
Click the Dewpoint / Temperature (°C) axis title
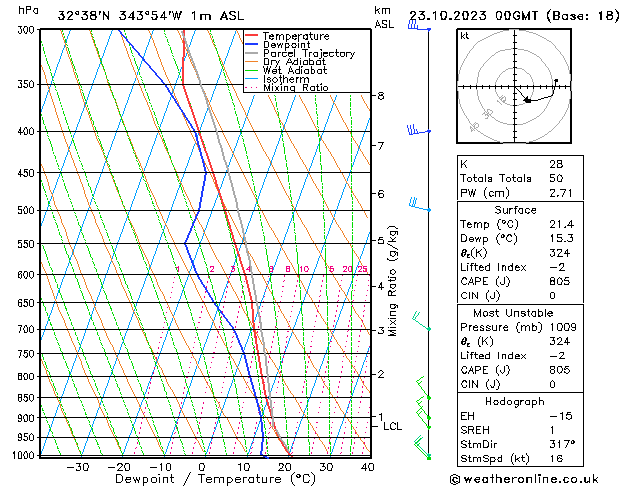[215, 479]
